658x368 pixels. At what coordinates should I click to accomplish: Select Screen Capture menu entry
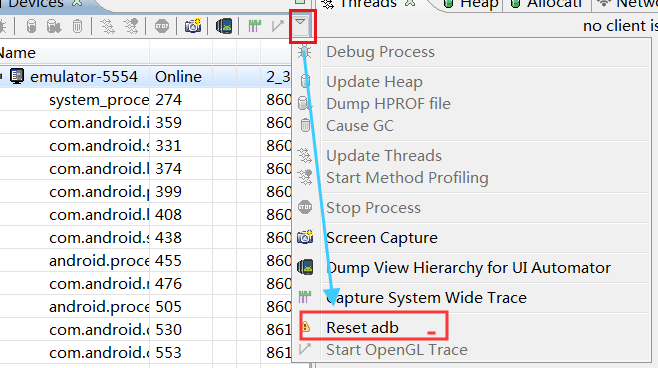coord(471,238)
